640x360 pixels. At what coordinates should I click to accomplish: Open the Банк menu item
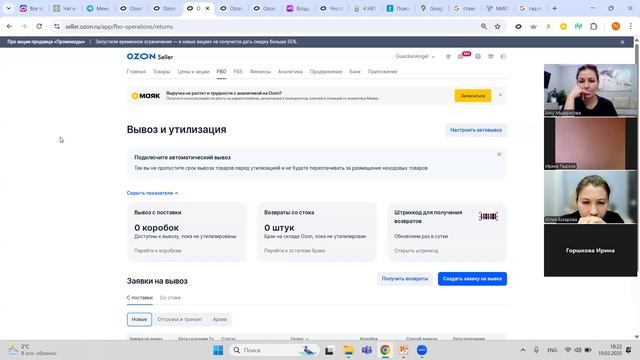coord(355,71)
